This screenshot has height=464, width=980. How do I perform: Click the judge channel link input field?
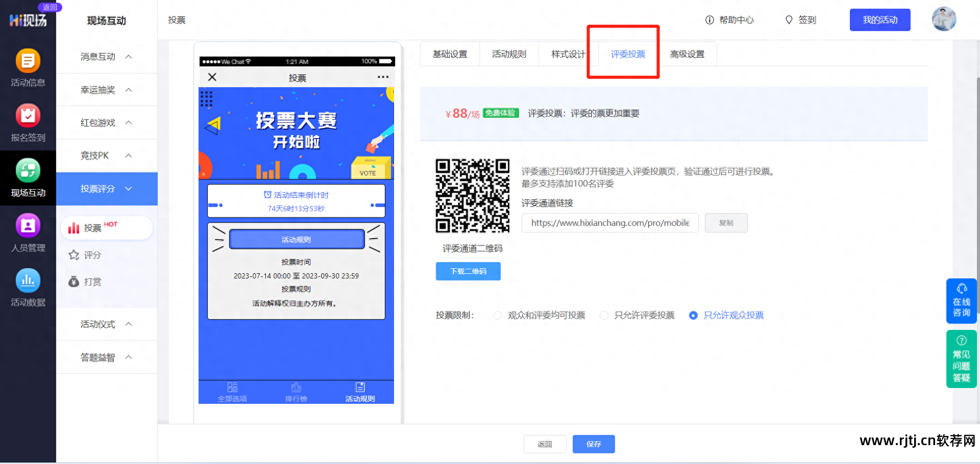[609, 223]
